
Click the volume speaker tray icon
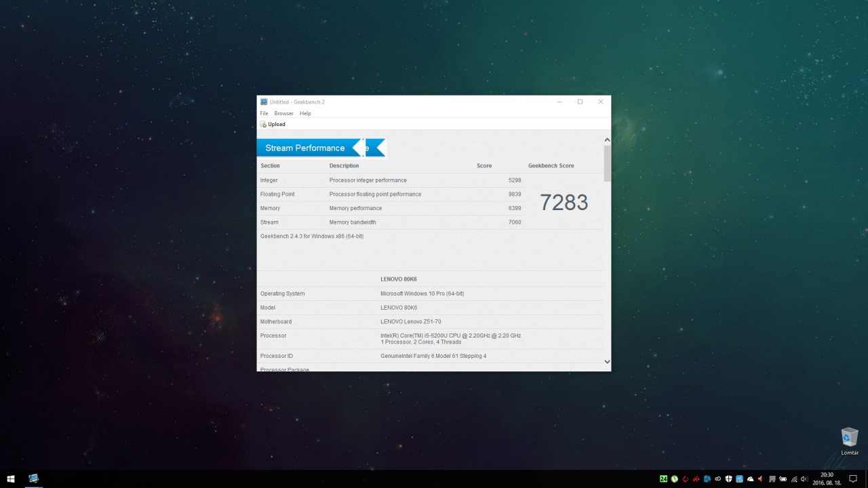pos(804,479)
